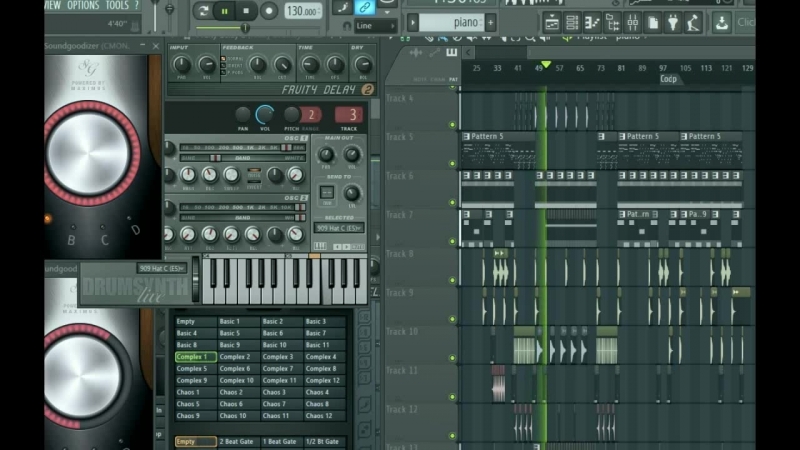The image size is (800, 450).
Task: Select the 1/2 Bt Gate option
Action: 325,442
